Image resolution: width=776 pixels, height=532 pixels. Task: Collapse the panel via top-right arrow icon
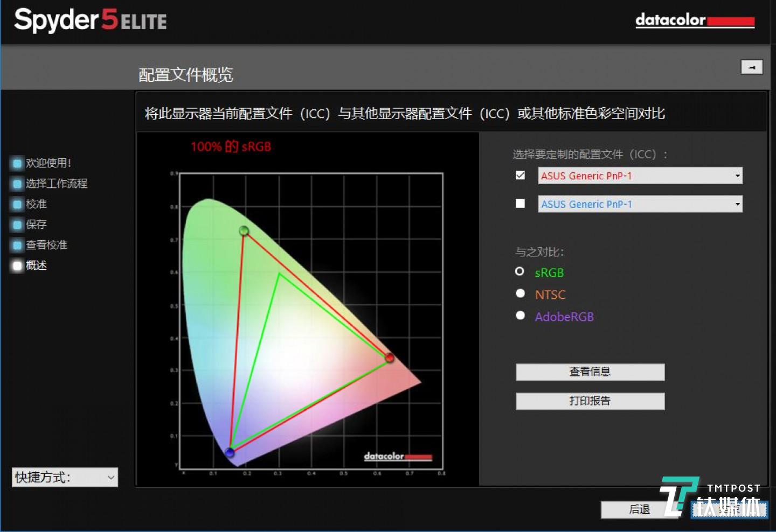click(752, 67)
